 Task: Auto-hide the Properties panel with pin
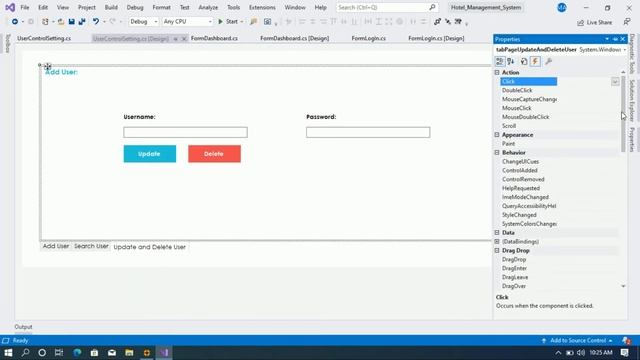coord(615,39)
